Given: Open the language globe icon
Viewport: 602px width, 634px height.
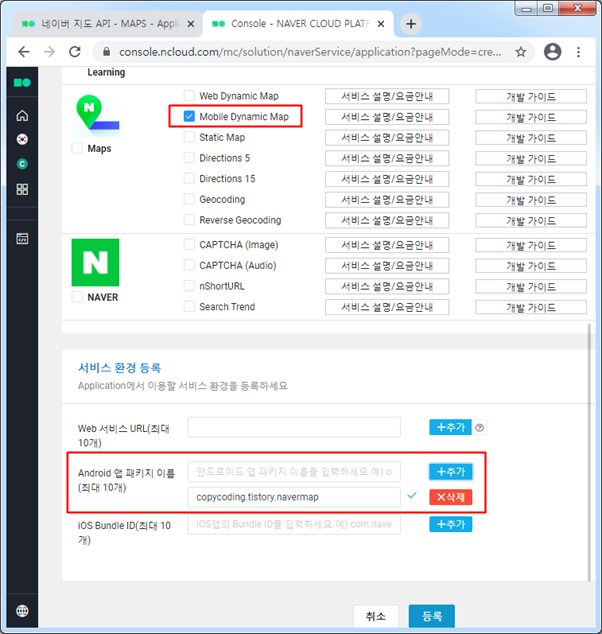Looking at the screenshot, I should click(22, 611).
